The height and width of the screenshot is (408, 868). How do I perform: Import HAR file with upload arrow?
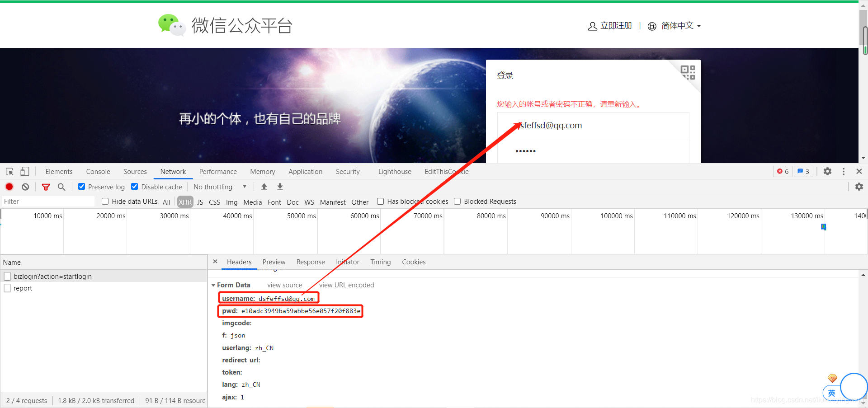(264, 187)
